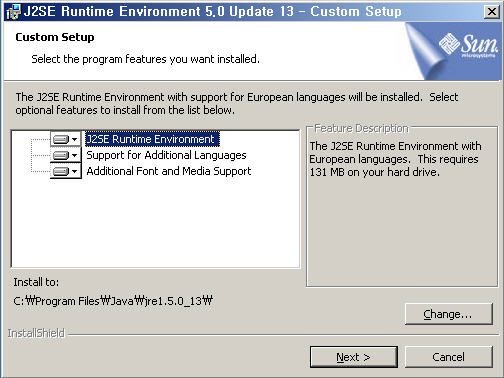The image size is (504, 378).
Task: Click the drive icon beside Additional Font and Media Support
Action: point(61,171)
